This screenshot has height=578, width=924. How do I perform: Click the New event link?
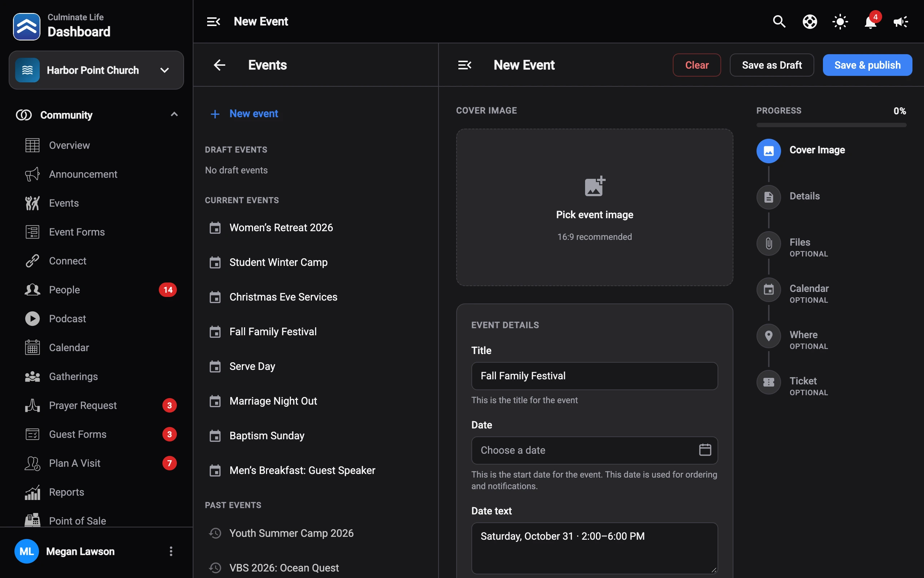click(244, 114)
